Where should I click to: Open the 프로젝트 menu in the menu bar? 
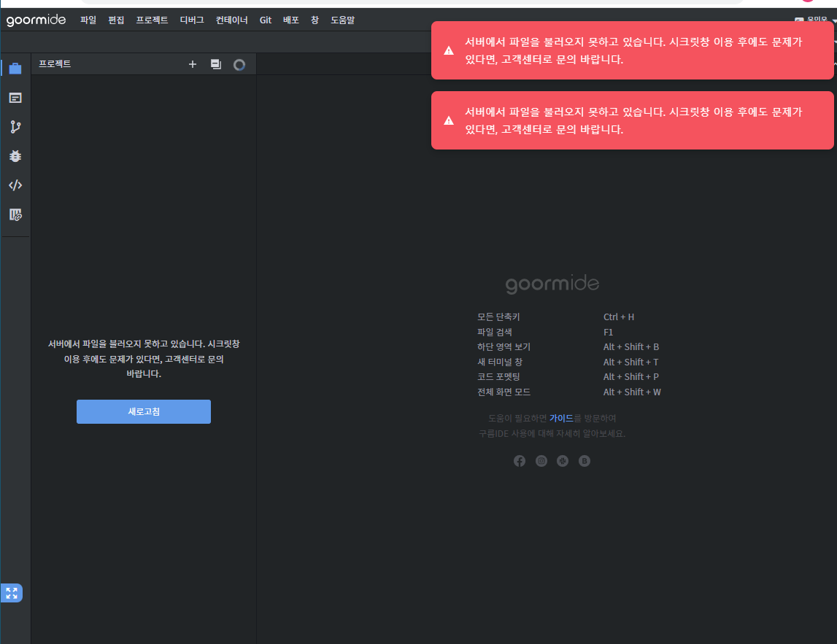pos(152,20)
